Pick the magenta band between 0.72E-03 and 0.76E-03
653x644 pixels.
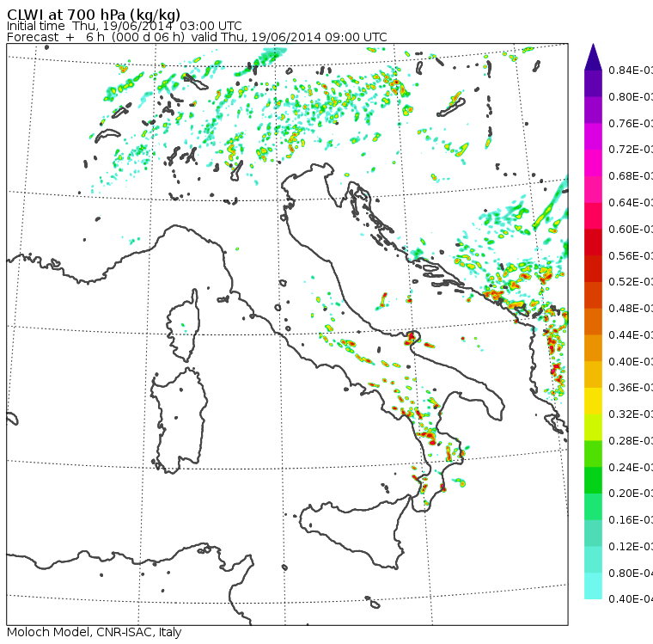[594, 137]
